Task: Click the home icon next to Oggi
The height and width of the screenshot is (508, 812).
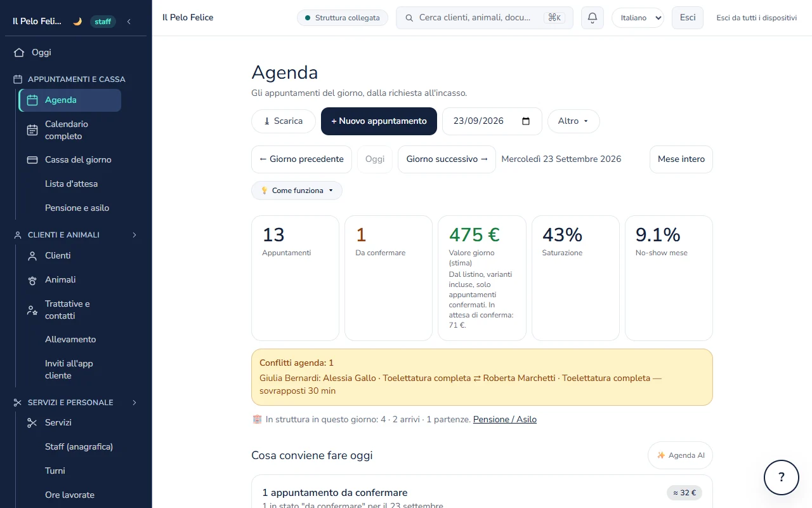Action: [20, 53]
